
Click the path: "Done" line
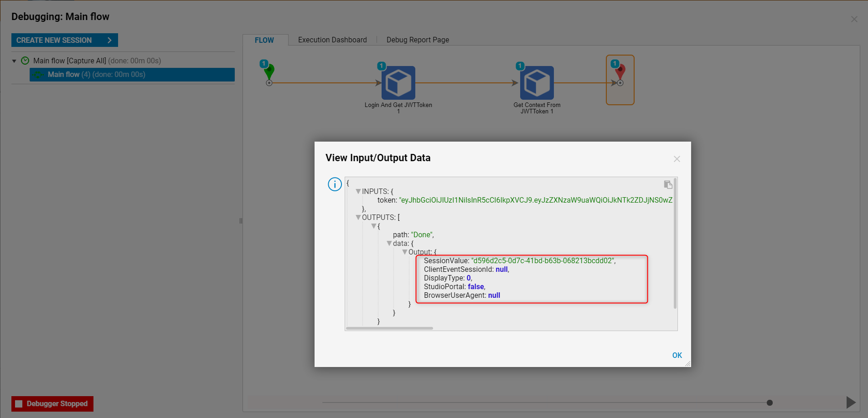pos(413,235)
